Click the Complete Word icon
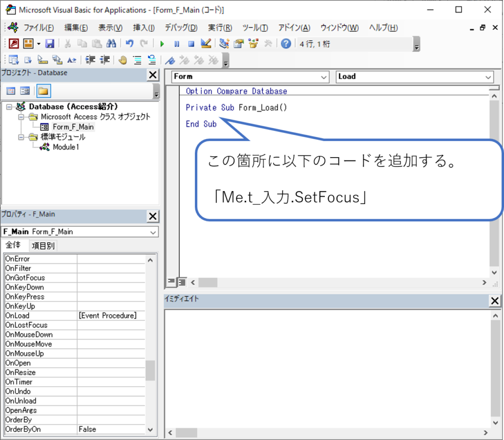Image resolution: width=504 pixels, height=440 pixels. click(72, 60)
